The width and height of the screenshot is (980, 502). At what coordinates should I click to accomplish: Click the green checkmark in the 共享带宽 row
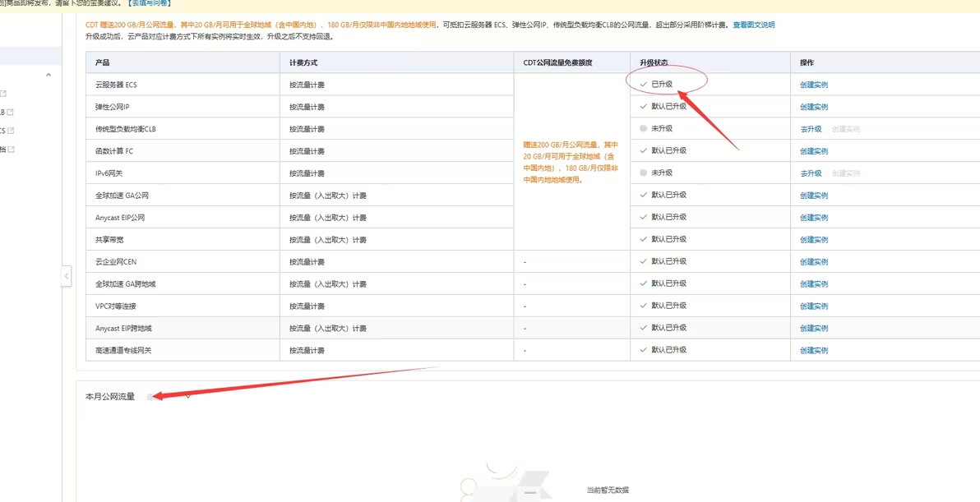pyautogui.click(x=643, y=239)
